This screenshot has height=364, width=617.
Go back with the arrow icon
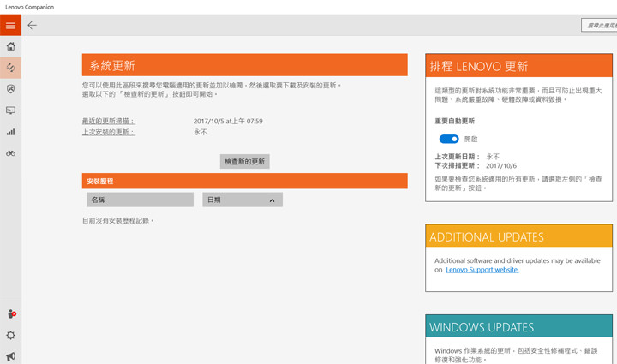click(x=33, y=26)
